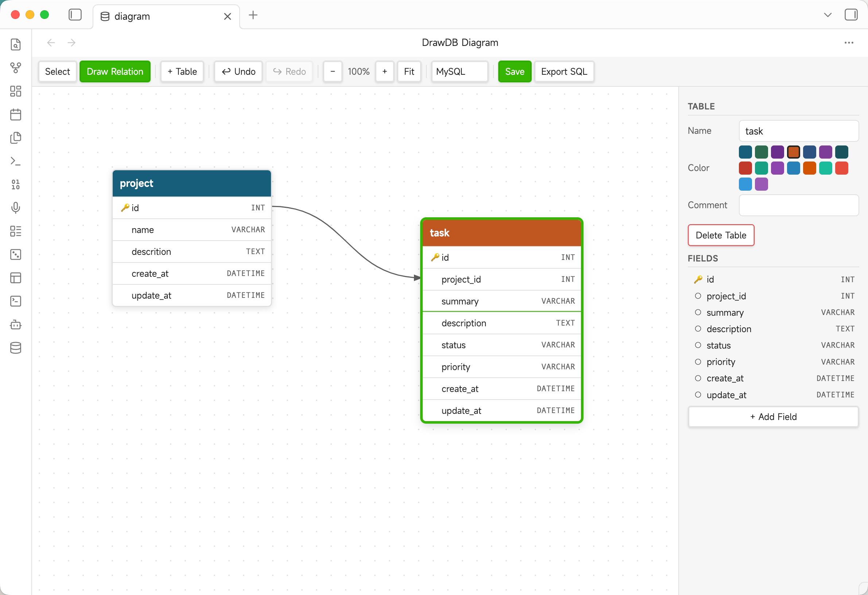868x595 pixels.
Task: Select the project table header
Action: point(191,183)
